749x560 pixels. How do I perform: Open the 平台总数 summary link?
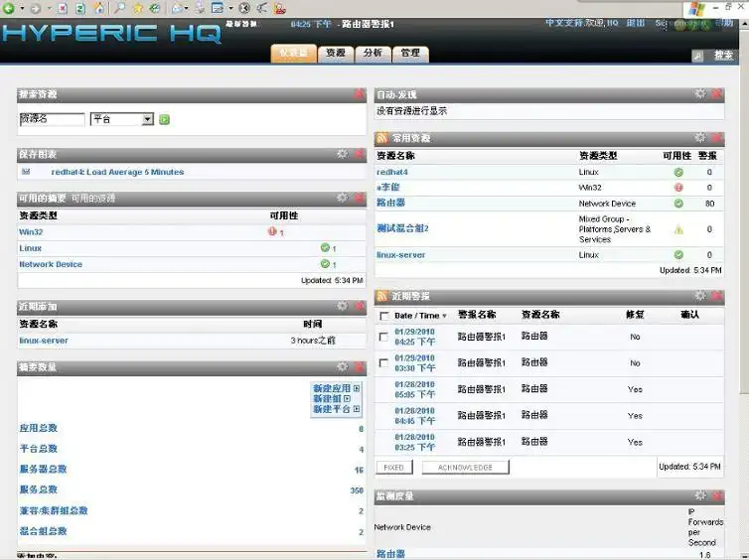click(x=38, y=448)
